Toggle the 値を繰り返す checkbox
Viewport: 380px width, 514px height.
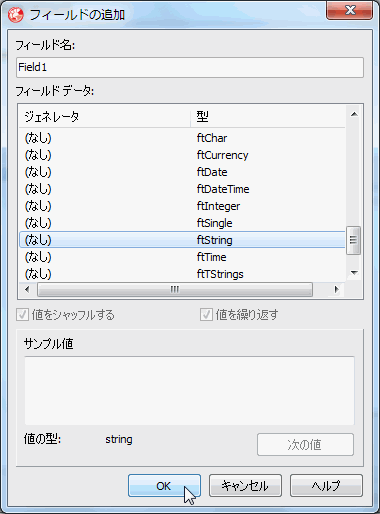coord(206,315)
